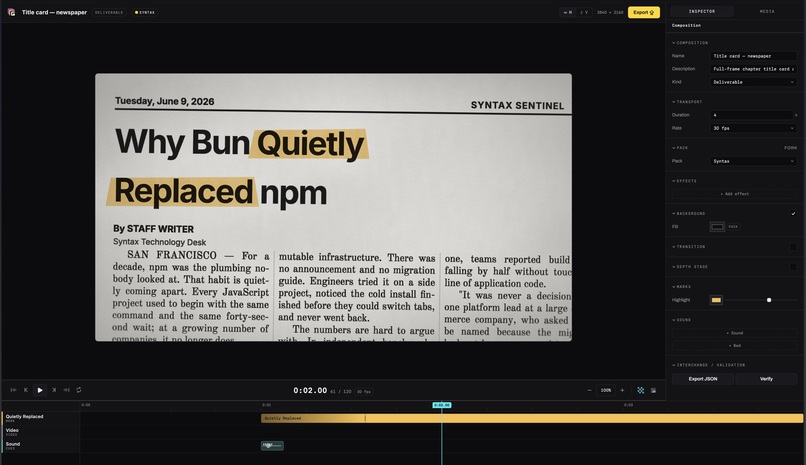
Task: Click the PACK button beside Fill
Action: pyautogui.click(x=734, y=227)
